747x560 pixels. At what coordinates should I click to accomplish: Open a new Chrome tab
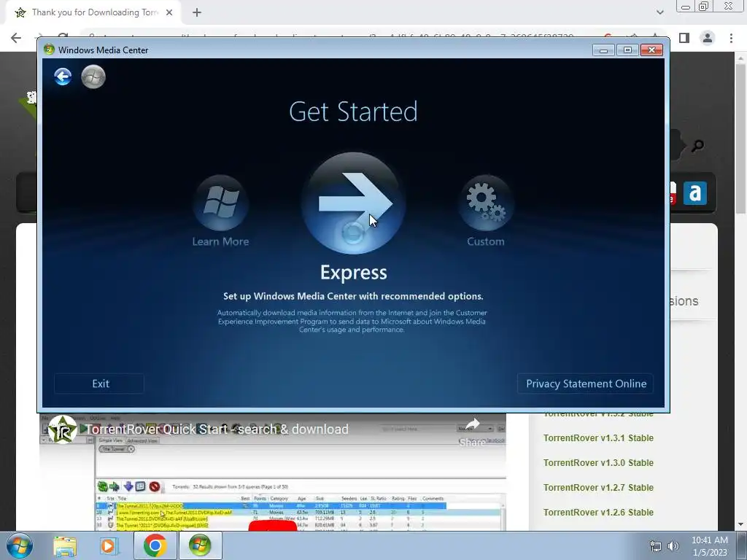click(x=197, y=12)
